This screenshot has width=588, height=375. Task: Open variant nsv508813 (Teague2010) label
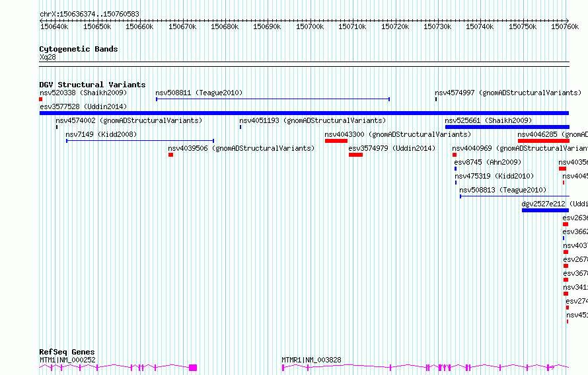point(503,190)
